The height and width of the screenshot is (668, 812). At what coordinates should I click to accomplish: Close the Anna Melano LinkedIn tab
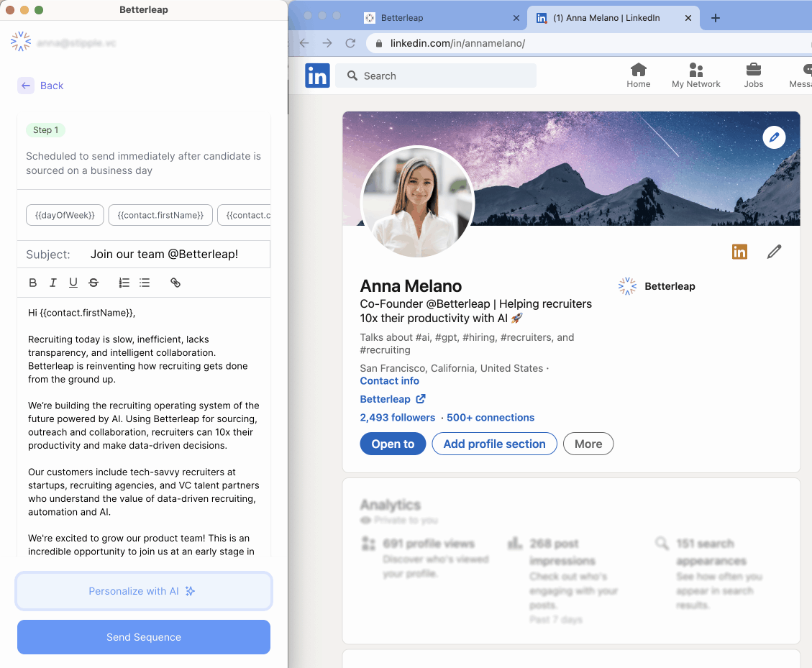688,18
